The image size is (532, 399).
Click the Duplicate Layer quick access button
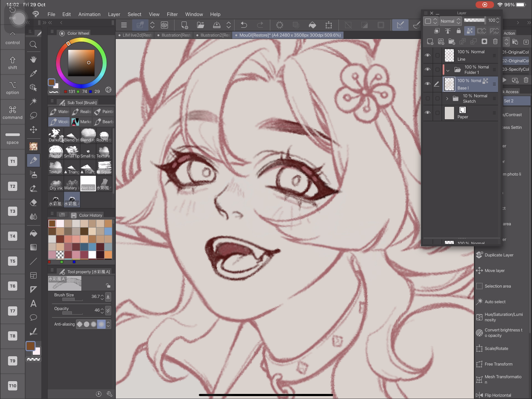(499, 255)
